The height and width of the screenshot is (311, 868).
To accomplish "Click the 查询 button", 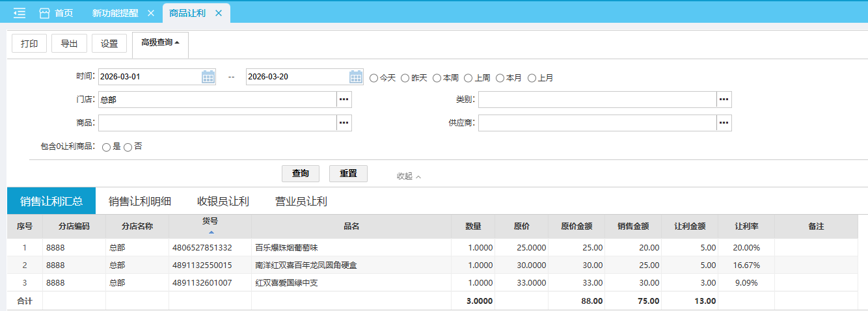I will [x=301, y=174].
